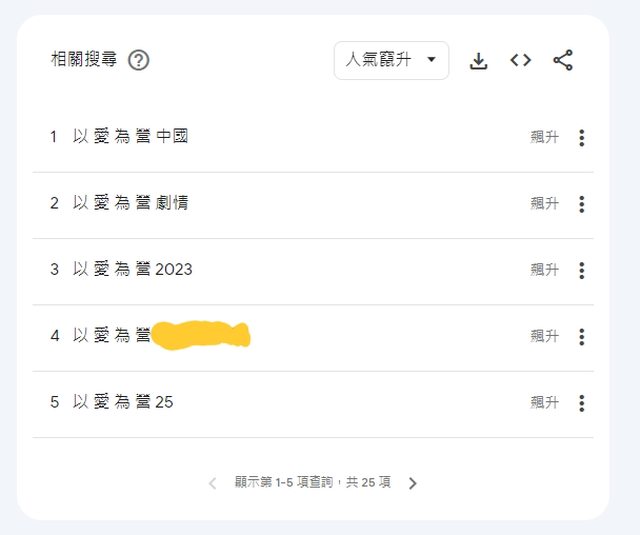
Task: Go to next page of queries
Action: 413,483
